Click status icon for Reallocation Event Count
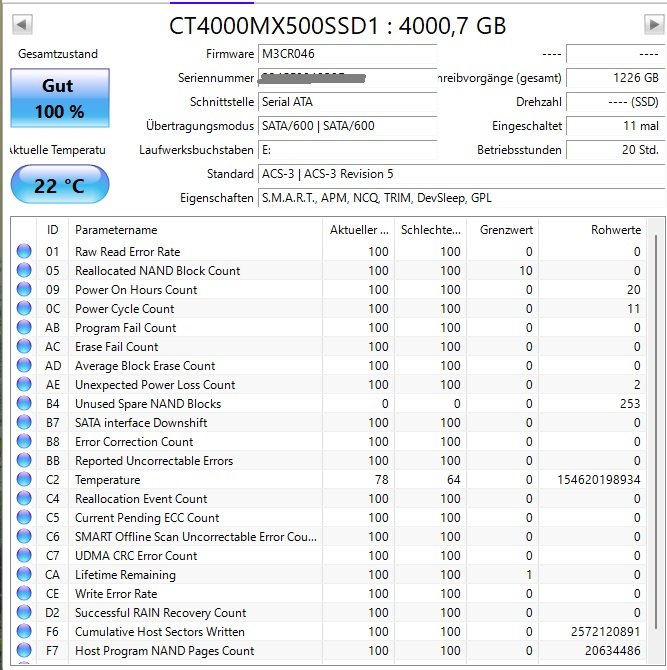The image size is (667, 670). pyautogui.click(x=24, y=498)
